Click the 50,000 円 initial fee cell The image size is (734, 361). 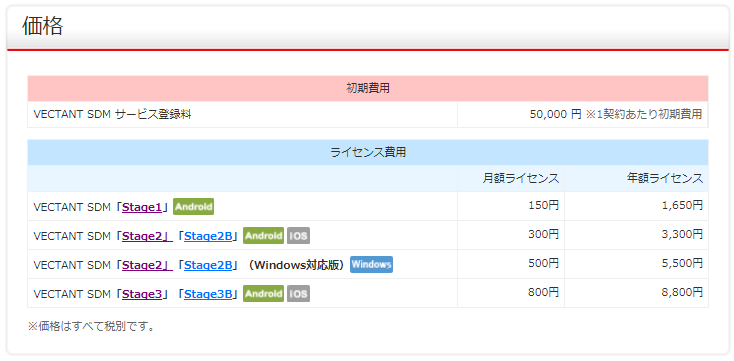point(583,114)
